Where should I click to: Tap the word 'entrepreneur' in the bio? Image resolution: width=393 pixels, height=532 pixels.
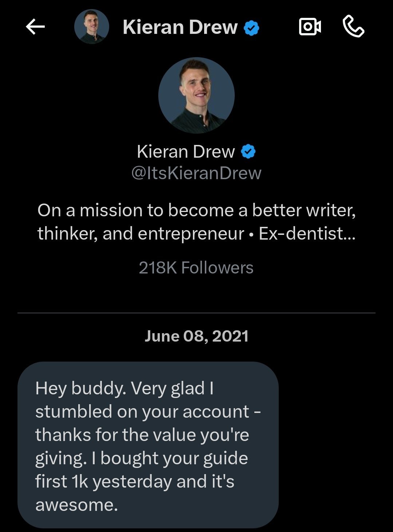(x=191, y=234)
